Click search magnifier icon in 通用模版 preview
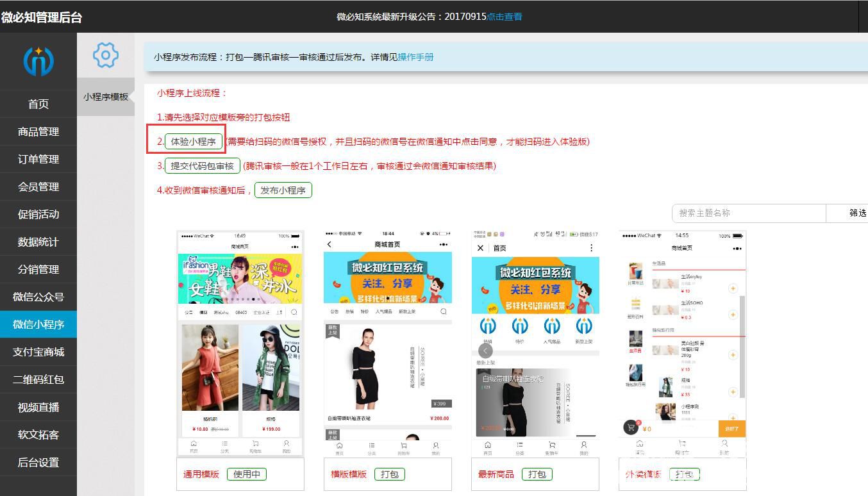 pos(294,312)
